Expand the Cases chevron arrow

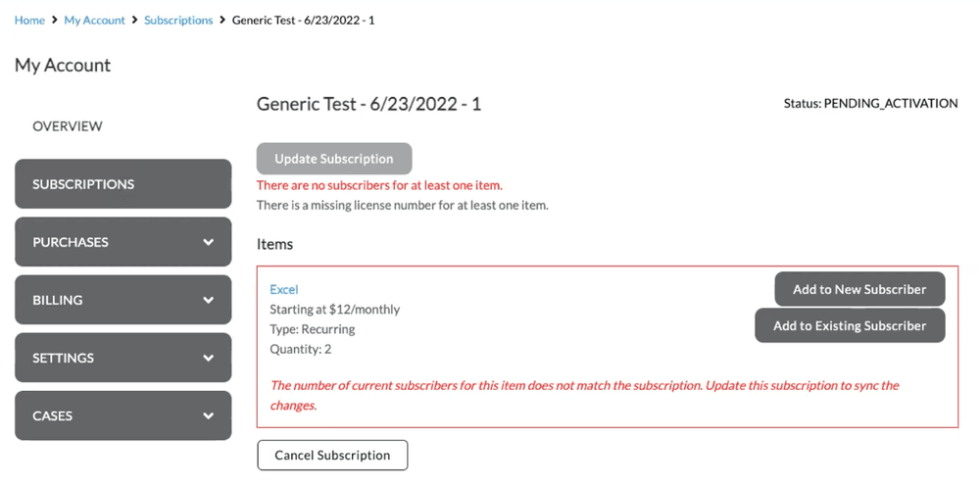(208, 415)
